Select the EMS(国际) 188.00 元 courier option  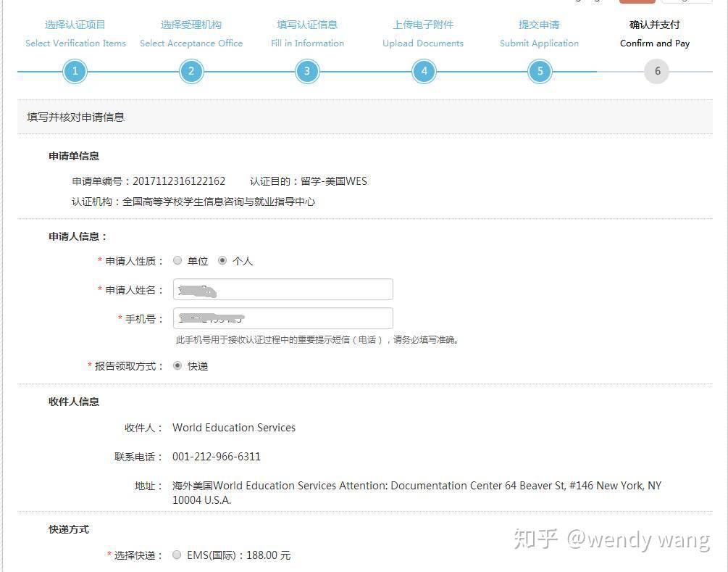[176, 555]
